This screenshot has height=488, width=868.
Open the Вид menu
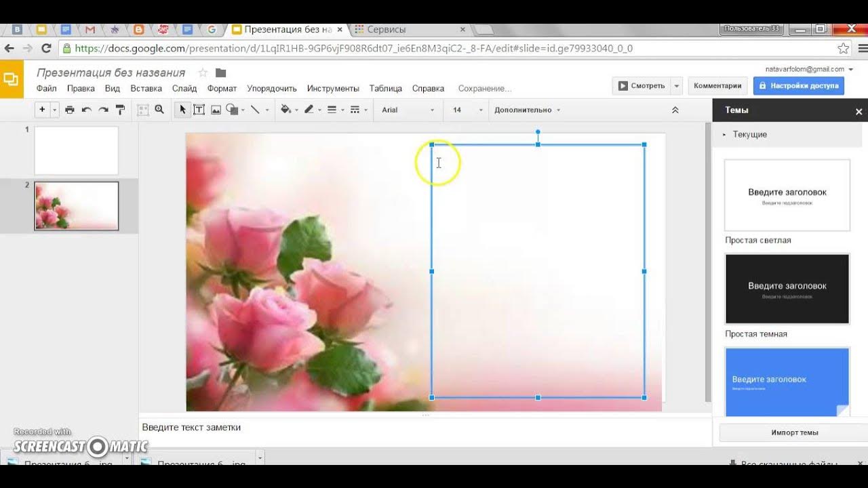(113, 88)
